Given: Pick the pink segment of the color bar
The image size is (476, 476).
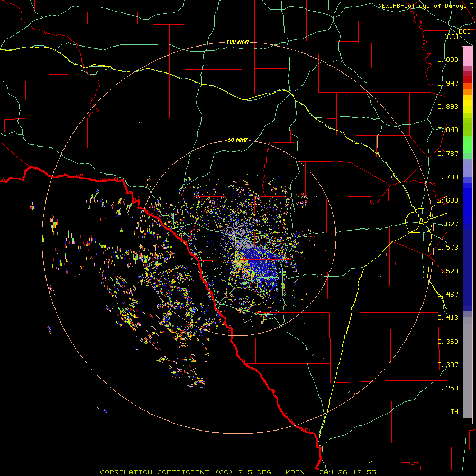Looking at the screenshot, I should click(467, 57).
